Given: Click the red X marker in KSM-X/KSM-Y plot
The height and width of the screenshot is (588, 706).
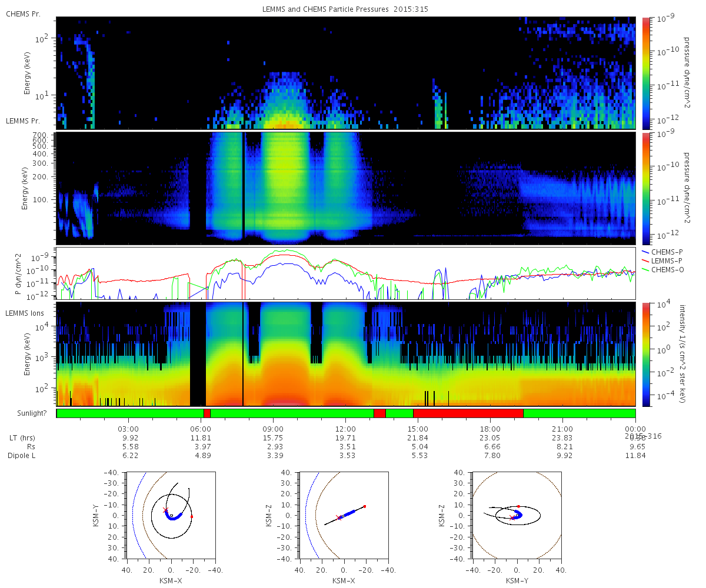Looking at the screenshot, I should 166,510.
